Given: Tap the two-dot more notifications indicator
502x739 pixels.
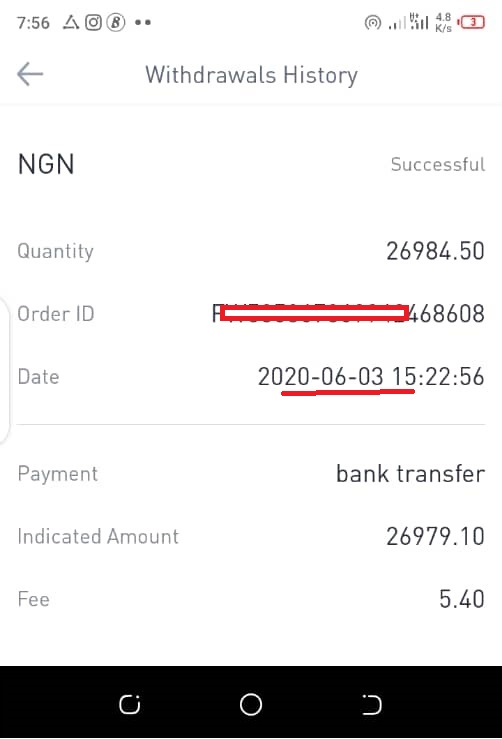Looking at the screenshot, I should click(143, 22).
